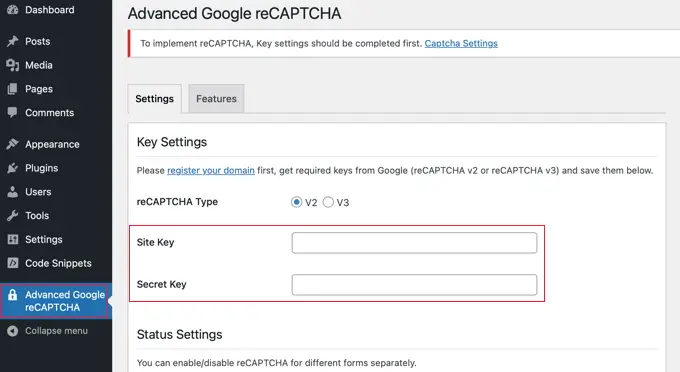
Task: Select the V3 reCAPTCHA type
Action: [328, 202]
